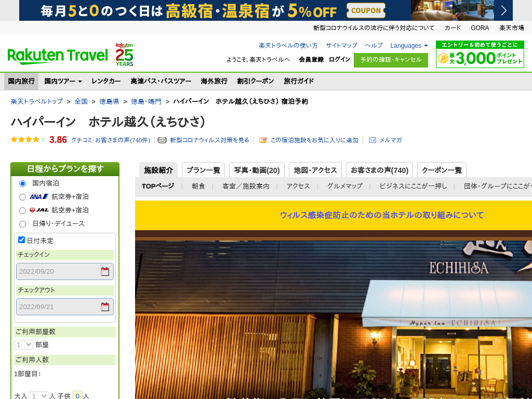Click the mail magazine envelope icon

(373, 140)
